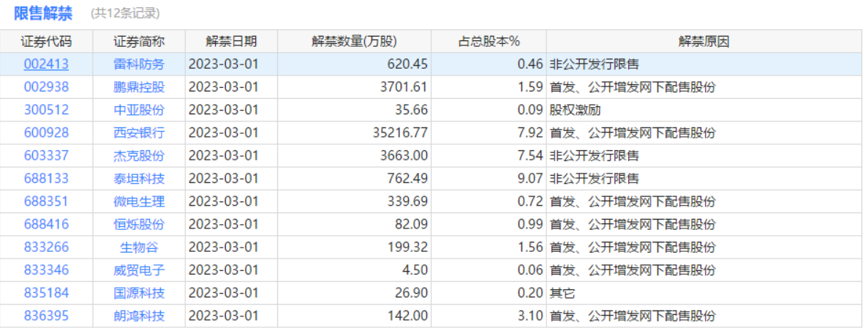Screen dimensions: 868x331
Task: Click stock name 国源科技
Action: click(x=139, y=293)
